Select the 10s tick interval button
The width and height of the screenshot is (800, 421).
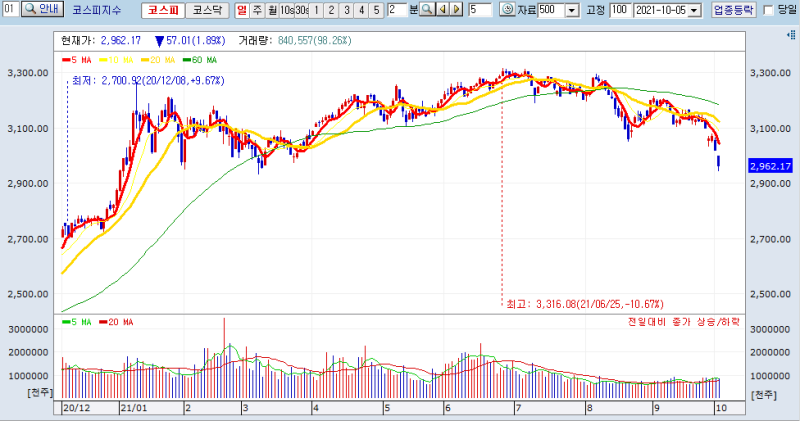287,10
